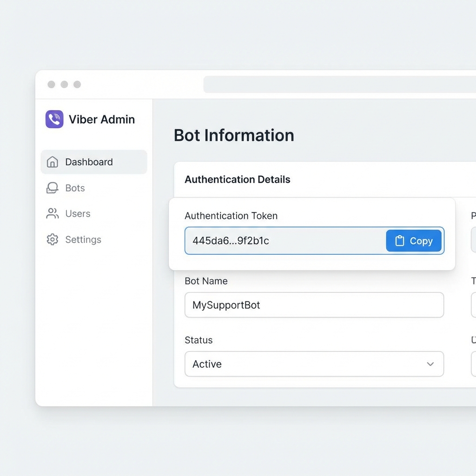Select the Dashboard home icon
Screen dimensions: 476x476
52,162
